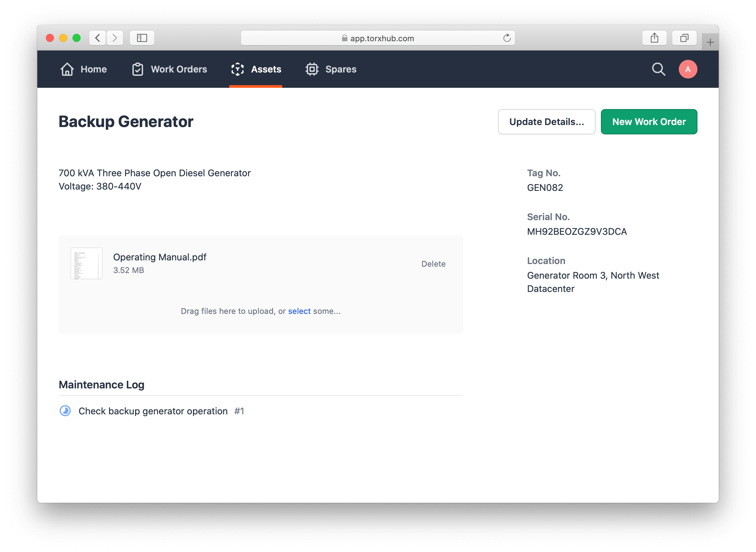Image resolution: width=756 pixels, height=552 pixels.
Task: Go back to previous page
Action: pos(97,38)
